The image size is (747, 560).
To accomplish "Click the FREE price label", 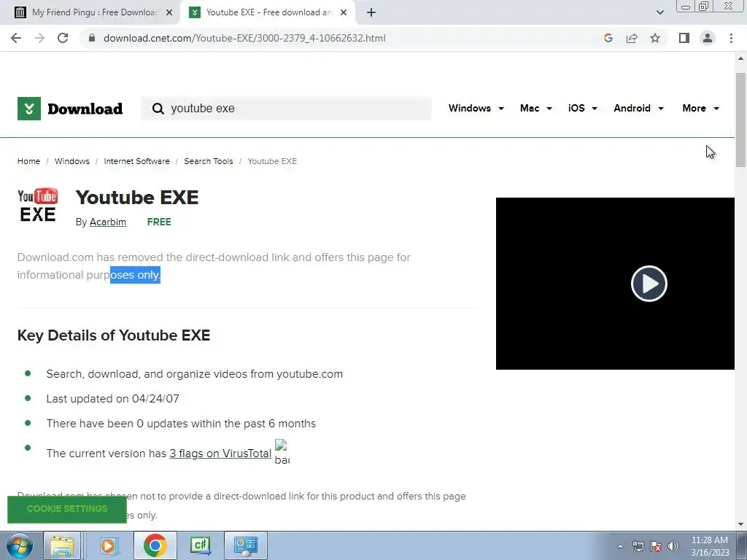I will pos(159,222).
